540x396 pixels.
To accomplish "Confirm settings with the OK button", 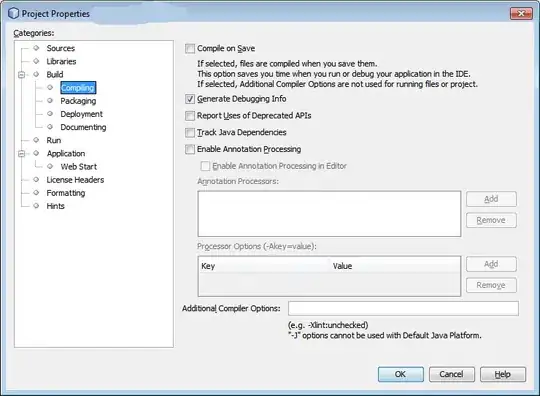I will (x=401, y=374).
